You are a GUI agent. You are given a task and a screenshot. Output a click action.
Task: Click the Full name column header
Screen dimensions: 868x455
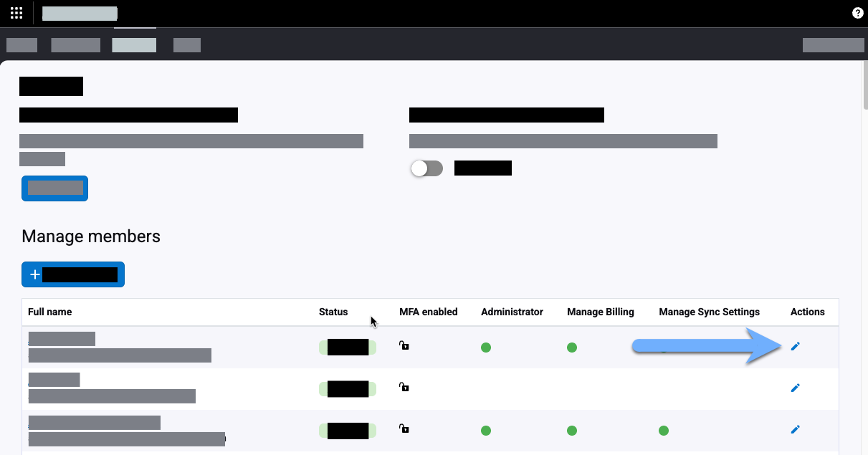50,312
